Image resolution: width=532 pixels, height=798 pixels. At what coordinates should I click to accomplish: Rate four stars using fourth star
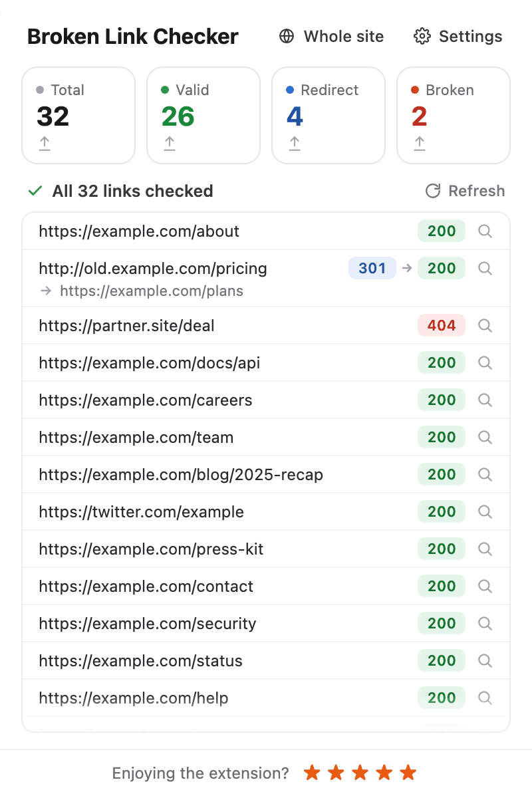tap(384, 773)
